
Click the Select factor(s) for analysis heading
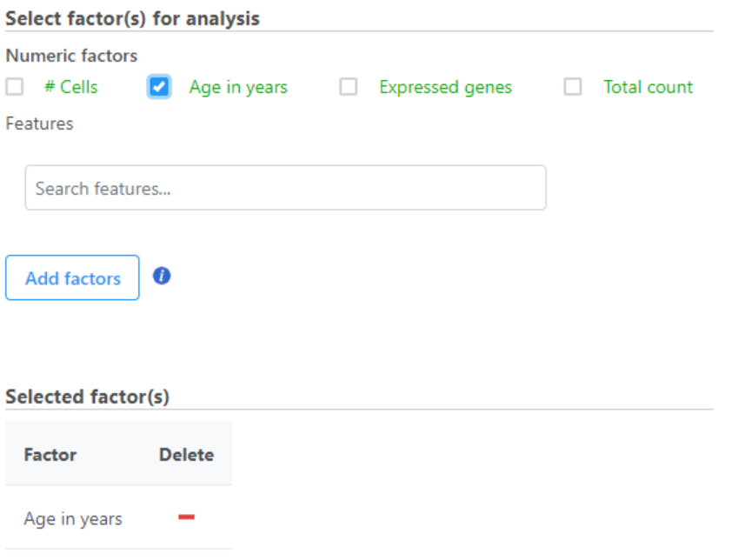pos(132,19)
